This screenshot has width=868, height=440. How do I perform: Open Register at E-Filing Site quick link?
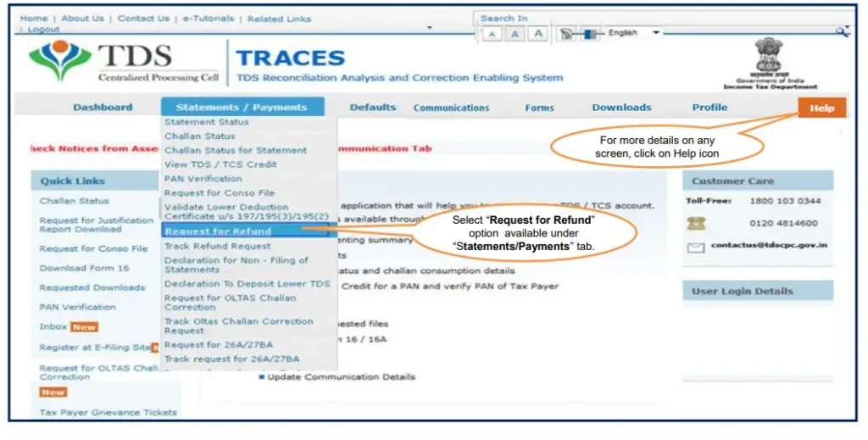tap(95, 348)
